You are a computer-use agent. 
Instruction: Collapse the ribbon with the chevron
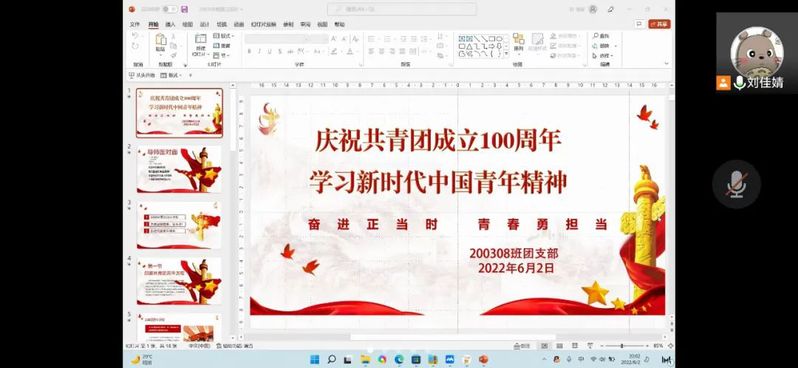[x=667, y=64]
